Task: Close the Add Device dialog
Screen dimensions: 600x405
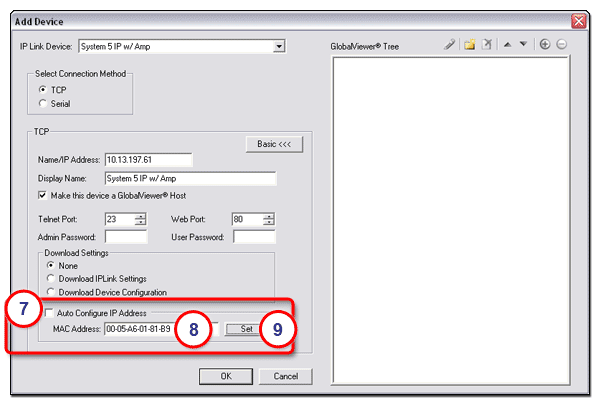Action: click(578, 20)
